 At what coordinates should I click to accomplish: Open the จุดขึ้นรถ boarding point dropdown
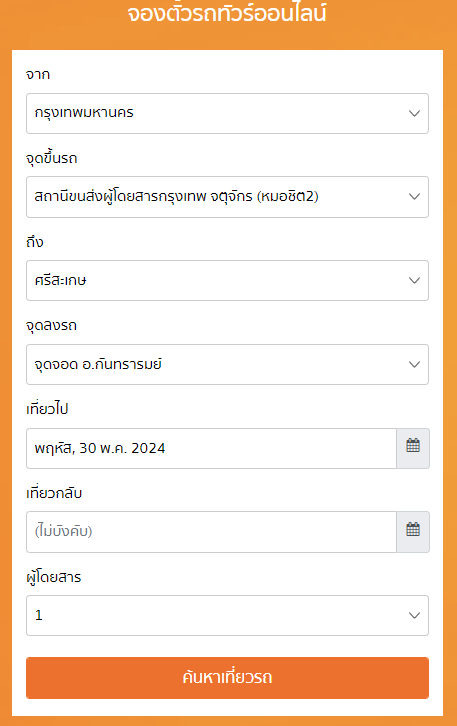tap(227, 197)
